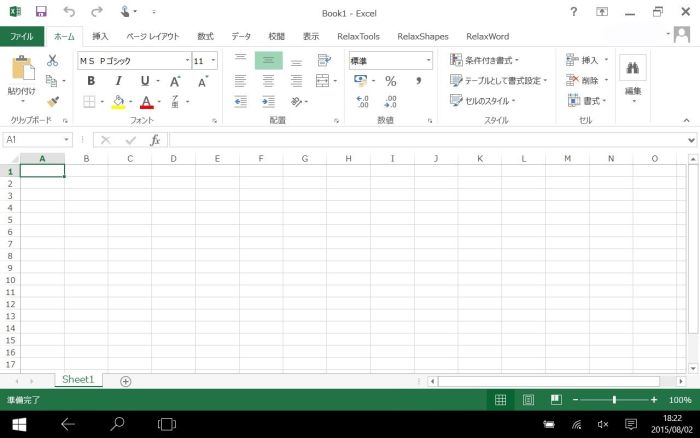Open the MS Pゴシック font name dropdown
700x438 pixels.
(x=184, y=61)
